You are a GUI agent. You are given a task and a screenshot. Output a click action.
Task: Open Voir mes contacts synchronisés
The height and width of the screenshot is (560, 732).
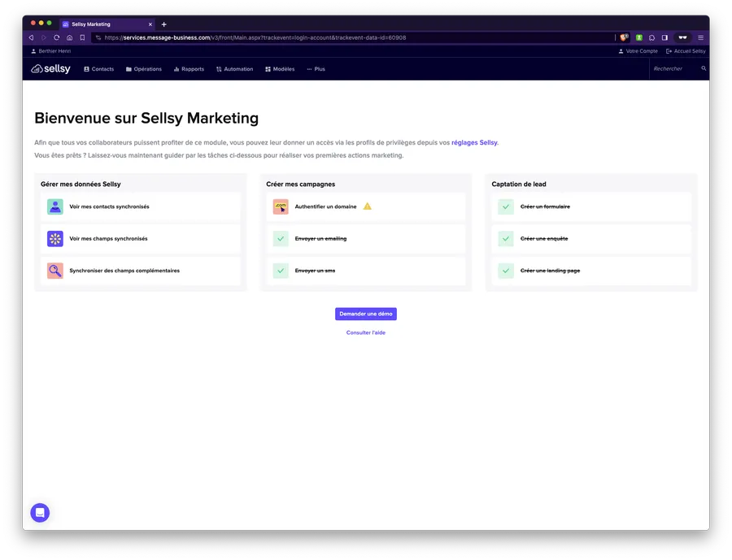click(141, 206)
